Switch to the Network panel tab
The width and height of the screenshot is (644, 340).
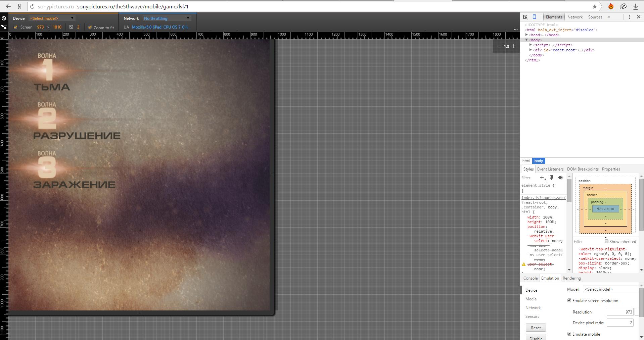point(575,17)
